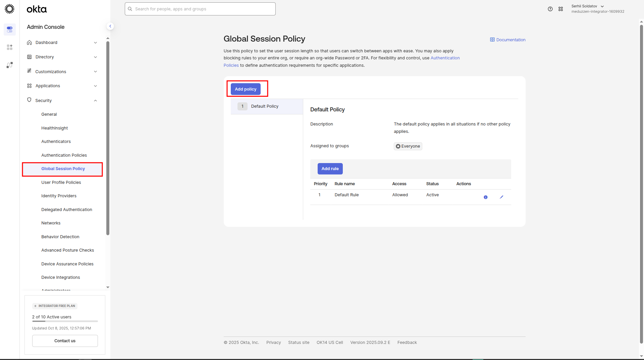Select Default Policy in the policy list
The width and height of the screenshot is (644, 360).
267,106
